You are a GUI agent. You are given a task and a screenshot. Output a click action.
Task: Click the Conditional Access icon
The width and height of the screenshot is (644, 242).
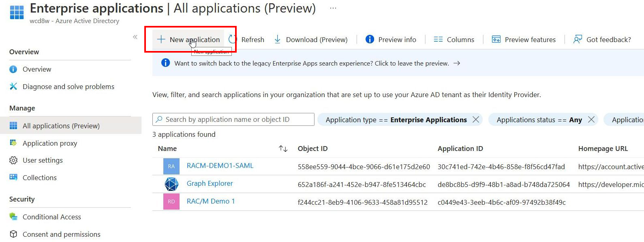pyautogui.click(x=13, y=217)
